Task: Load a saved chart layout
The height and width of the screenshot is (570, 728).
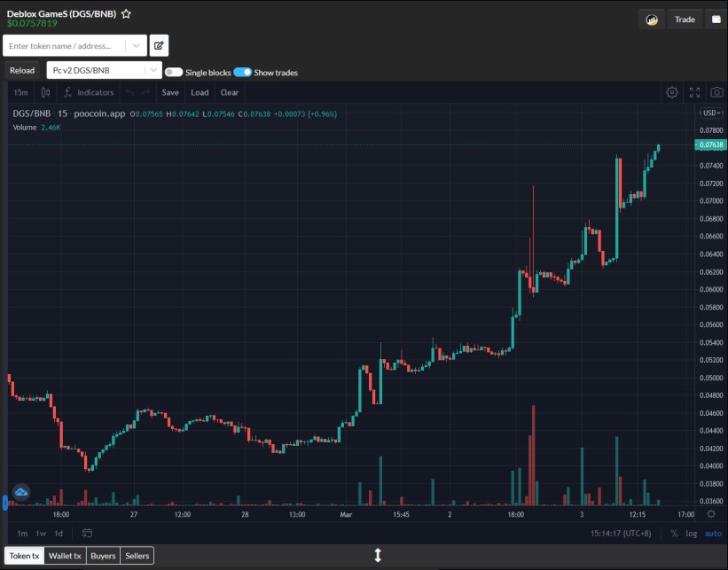Action: (x=200, y=92)
